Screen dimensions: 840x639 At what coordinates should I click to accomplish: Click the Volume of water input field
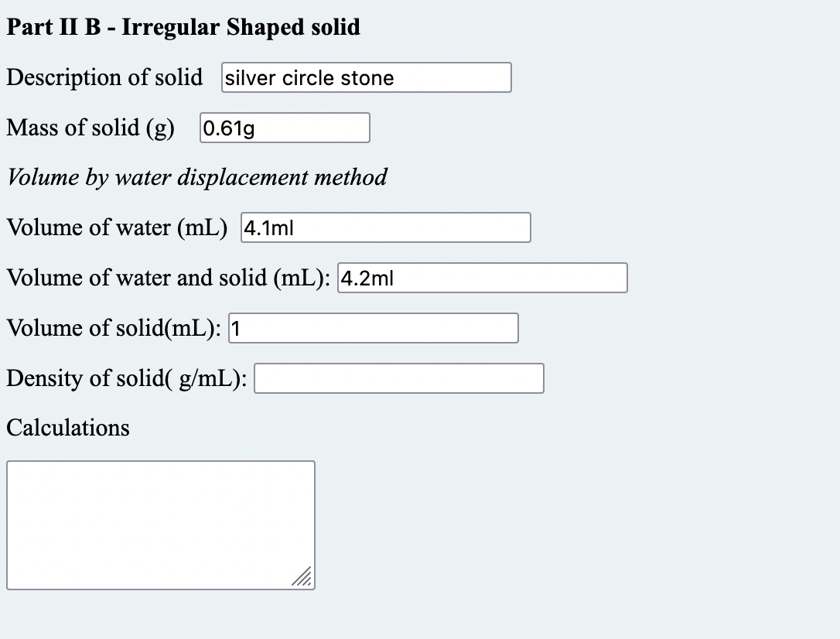tap(385, 227)
